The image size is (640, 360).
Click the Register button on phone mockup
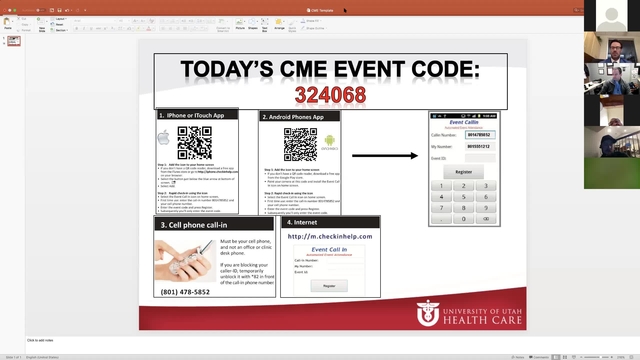coord(464,172)
